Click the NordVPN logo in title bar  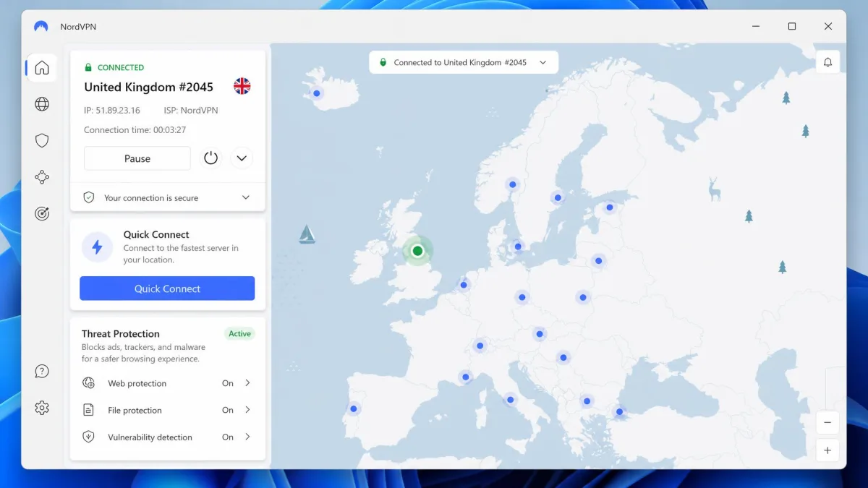click(41, 27)
